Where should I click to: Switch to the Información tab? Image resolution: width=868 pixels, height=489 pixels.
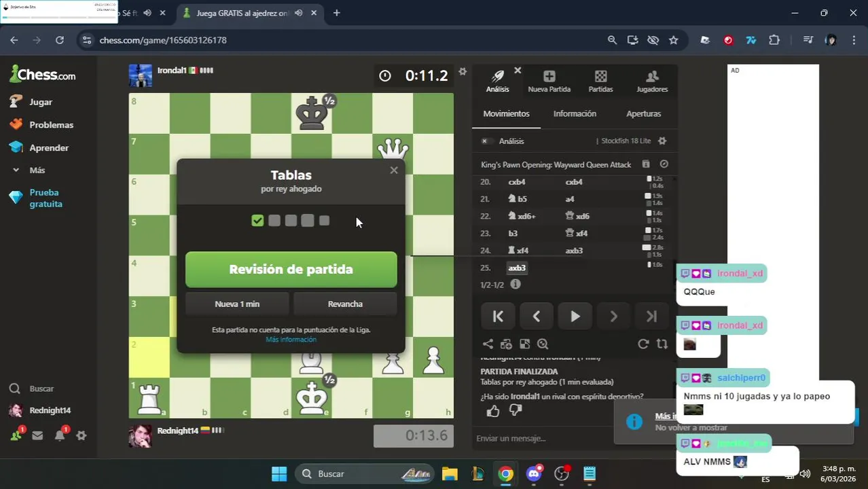coord(575,113)
